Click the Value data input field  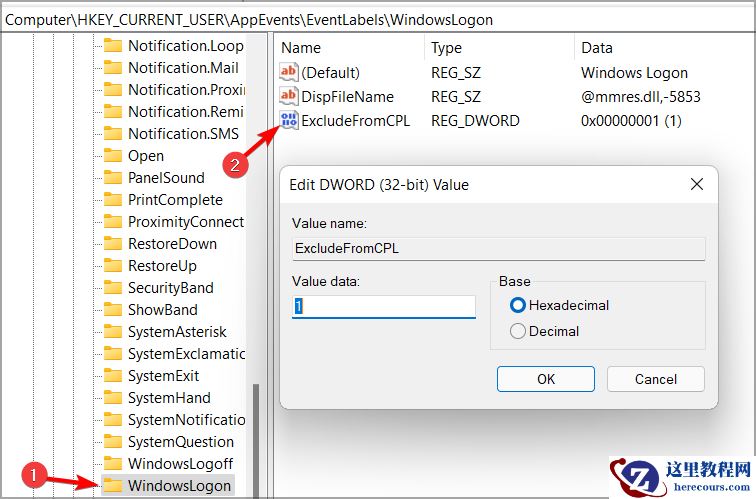384,307
